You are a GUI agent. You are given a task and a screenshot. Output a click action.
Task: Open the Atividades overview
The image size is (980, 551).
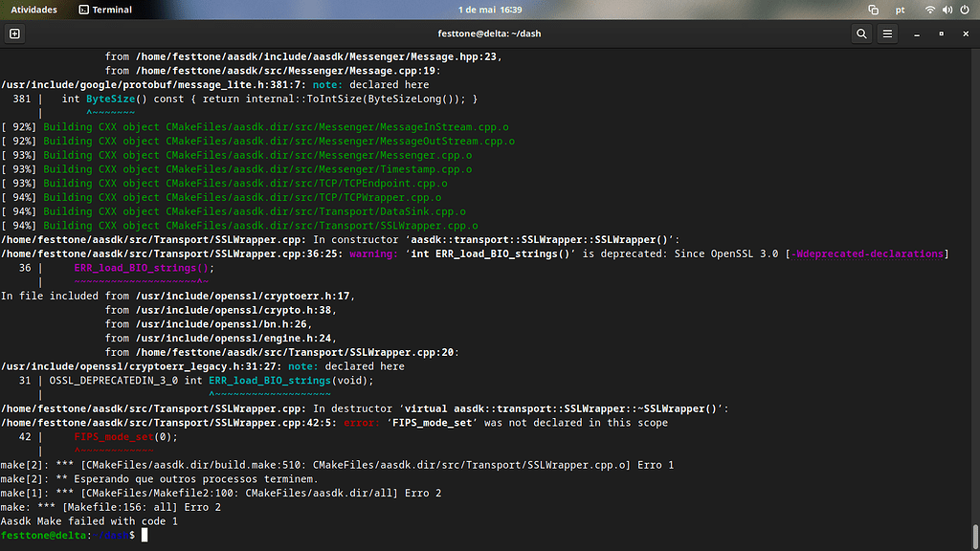pyautogui.click(x=34, y=9)
